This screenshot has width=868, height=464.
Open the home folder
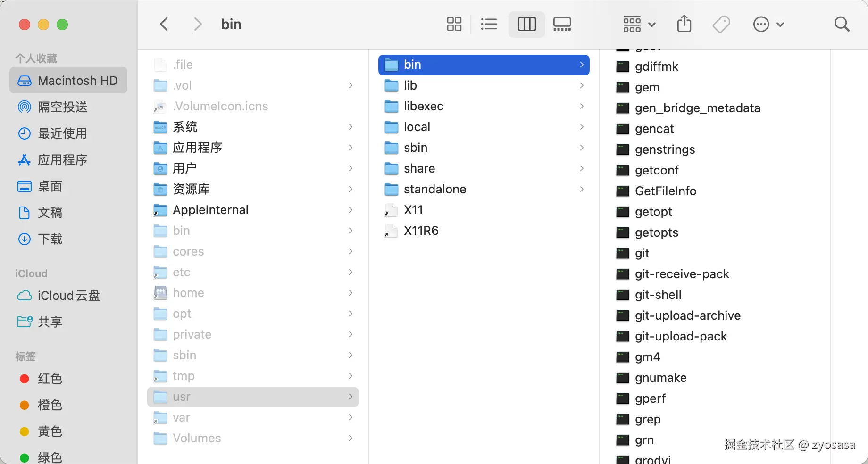pyautogui.click(x=253, y=293)
